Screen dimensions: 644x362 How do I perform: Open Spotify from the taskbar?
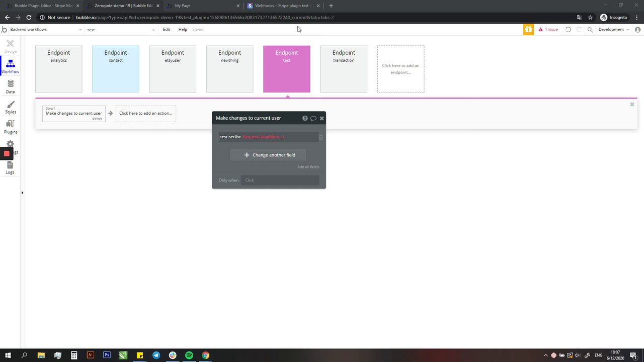[189, 355]
